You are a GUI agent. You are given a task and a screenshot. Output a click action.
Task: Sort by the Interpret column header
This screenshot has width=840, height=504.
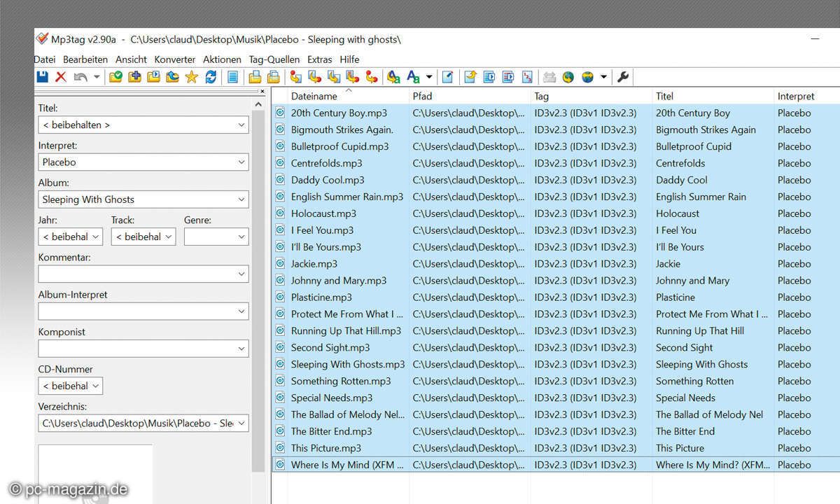807,96
